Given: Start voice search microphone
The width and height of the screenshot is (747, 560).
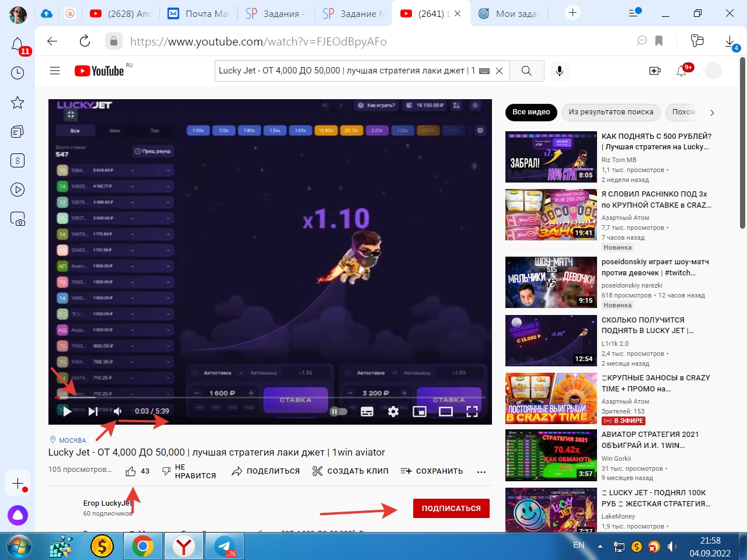Looking at the screenshot, I should (x=559, y=71).
